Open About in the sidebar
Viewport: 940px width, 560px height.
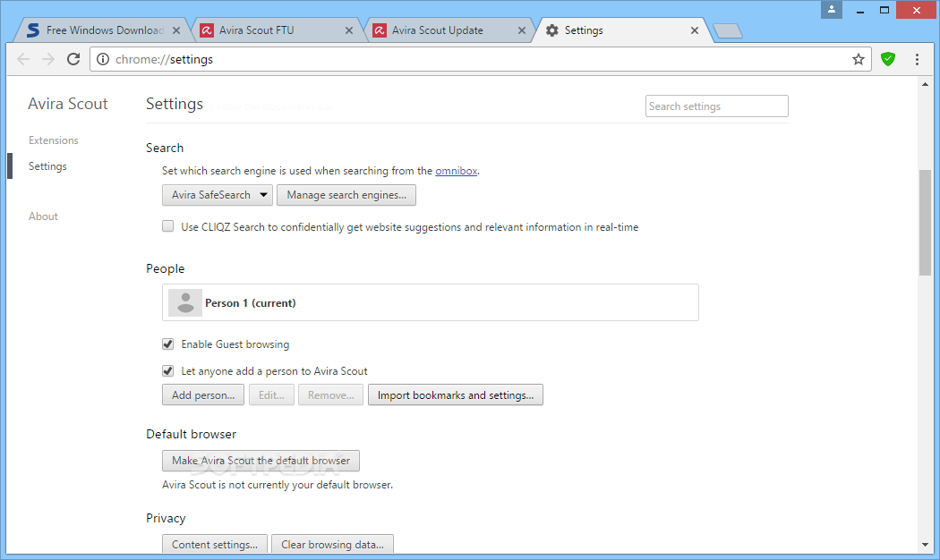point(43,216)
